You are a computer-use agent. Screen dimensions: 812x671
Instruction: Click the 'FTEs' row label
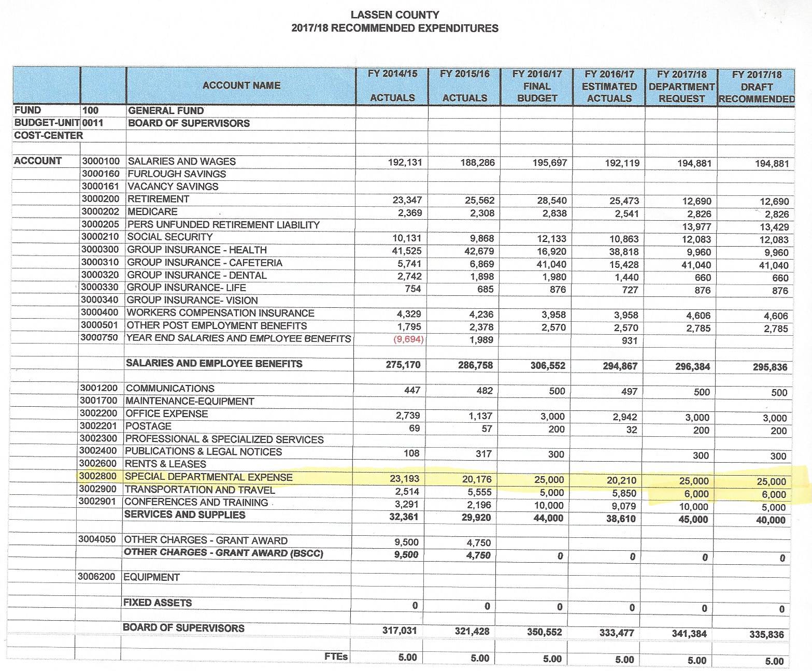pos(336,656)
